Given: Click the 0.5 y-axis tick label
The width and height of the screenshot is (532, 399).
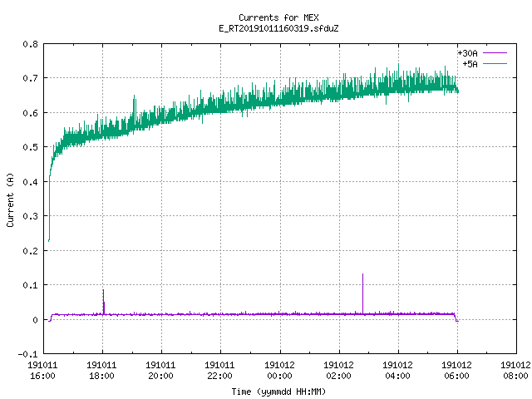Looking at the screenshot, I should click(30, 147).
